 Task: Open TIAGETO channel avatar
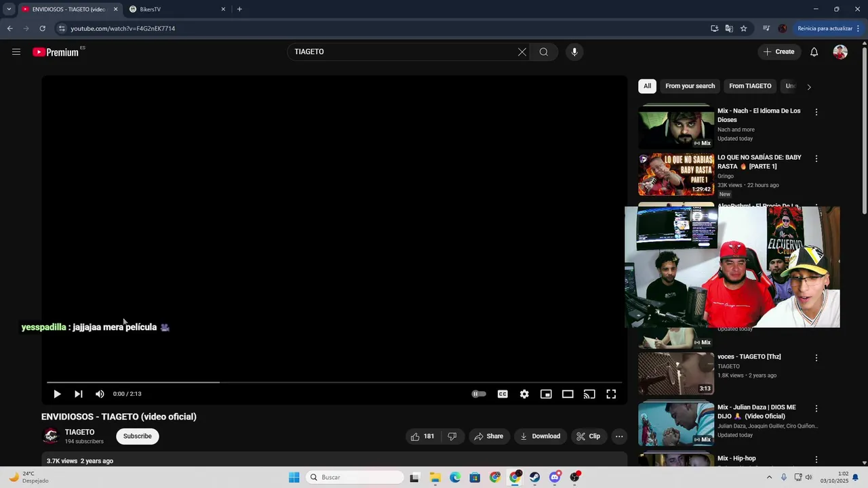coord(51,436)
